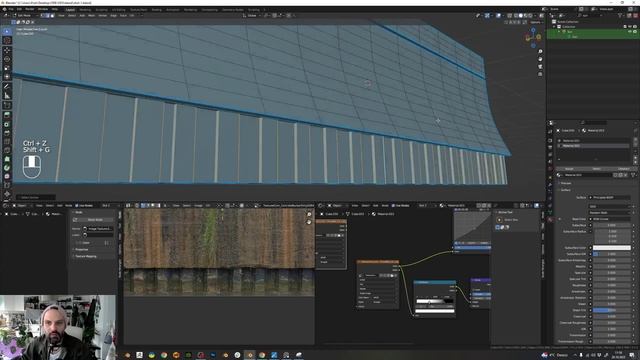640x360 pixels.
Task: Select the Rotate tool
Action: [7, 59]
